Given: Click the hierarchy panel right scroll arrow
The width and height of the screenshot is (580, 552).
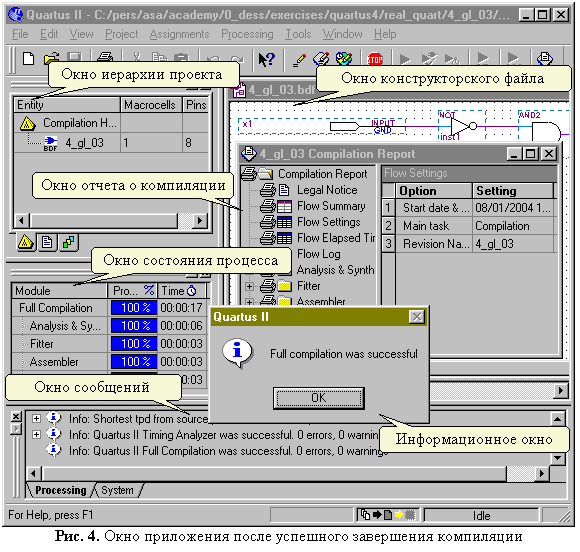Looking at the screenshot, I should pyautogui.click(x=200, y=221).
